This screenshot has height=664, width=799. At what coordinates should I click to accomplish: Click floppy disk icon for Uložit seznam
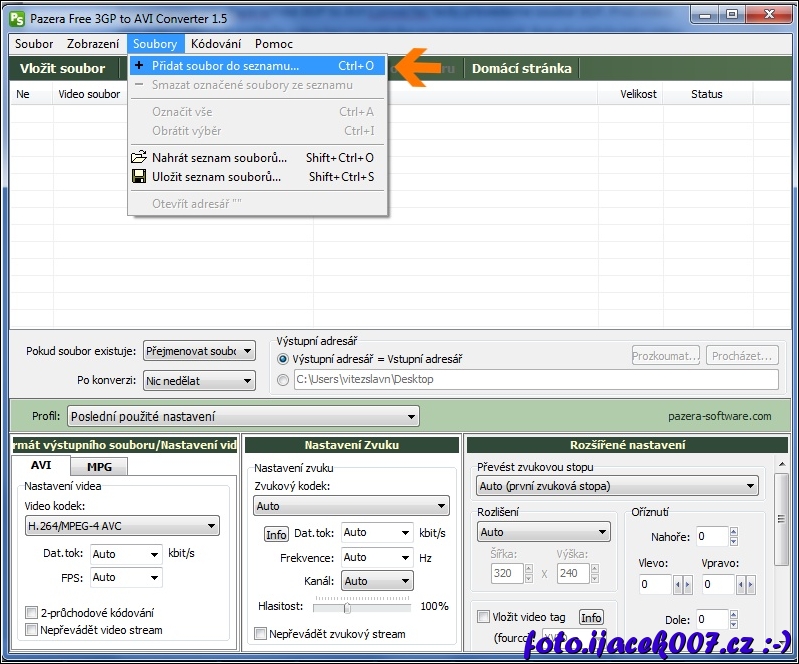[139, 177]
